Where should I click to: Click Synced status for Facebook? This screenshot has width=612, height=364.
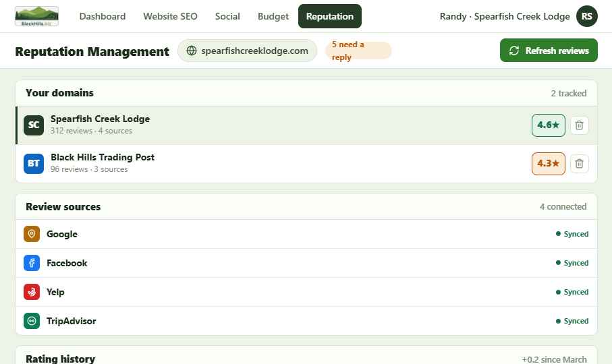572,263
